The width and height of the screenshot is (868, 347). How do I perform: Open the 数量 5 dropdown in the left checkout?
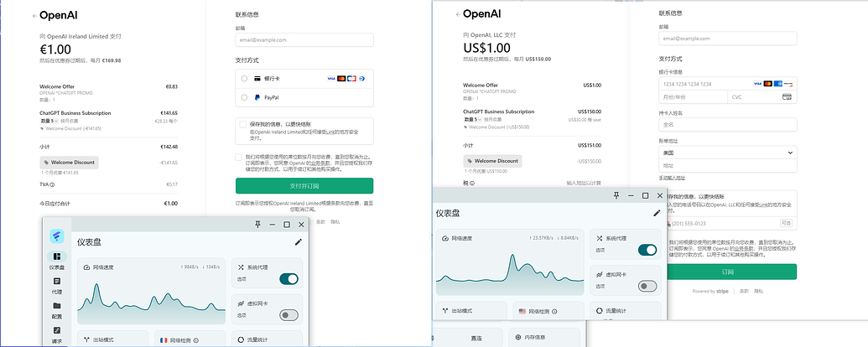point(49,121)
